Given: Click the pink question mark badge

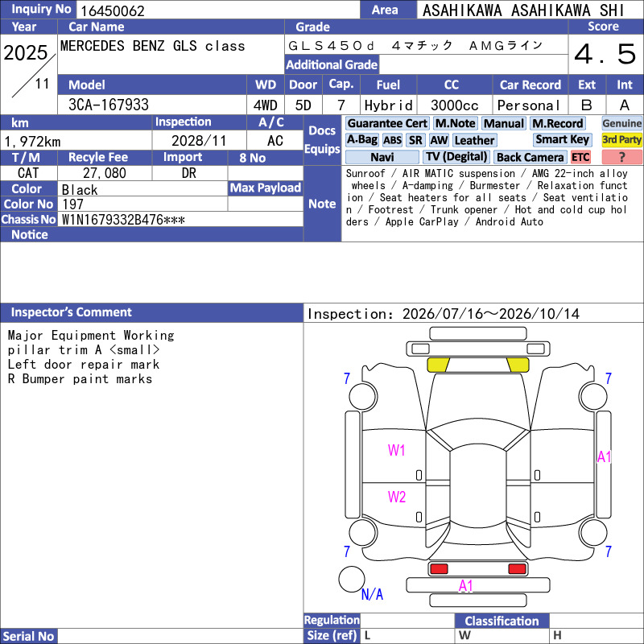Looking at the screenshot, I should 621,157.
